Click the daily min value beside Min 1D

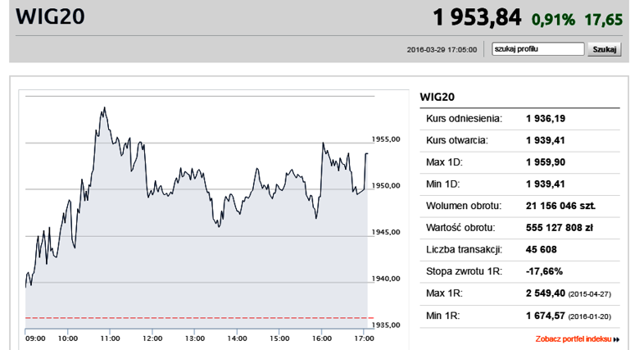546,184
